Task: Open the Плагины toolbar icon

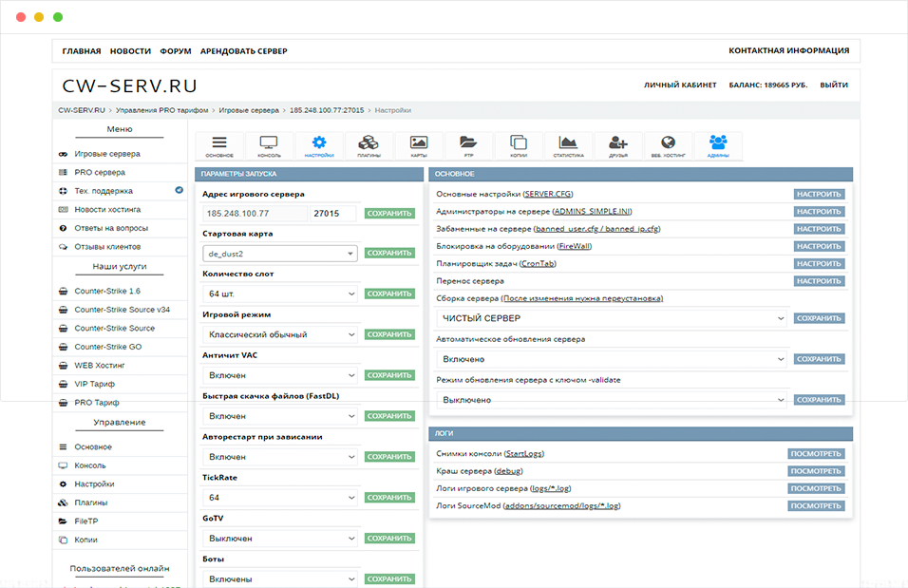Action: 369,145
